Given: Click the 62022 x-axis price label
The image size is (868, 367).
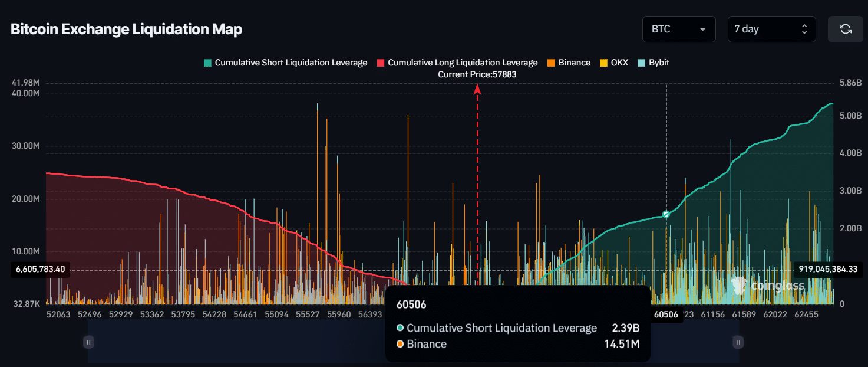Looking at the screenshot, I should click(x=775, y=315).
